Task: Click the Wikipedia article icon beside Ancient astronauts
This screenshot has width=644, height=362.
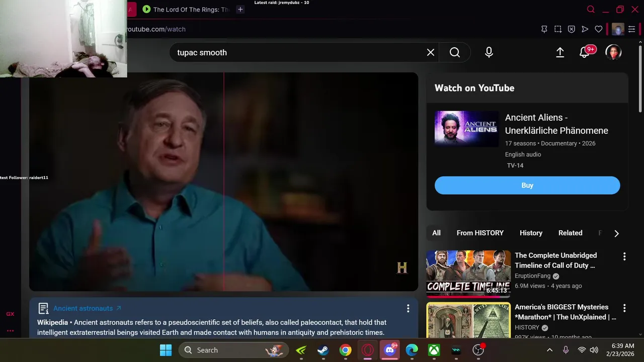Action: (x=43, y=308)
